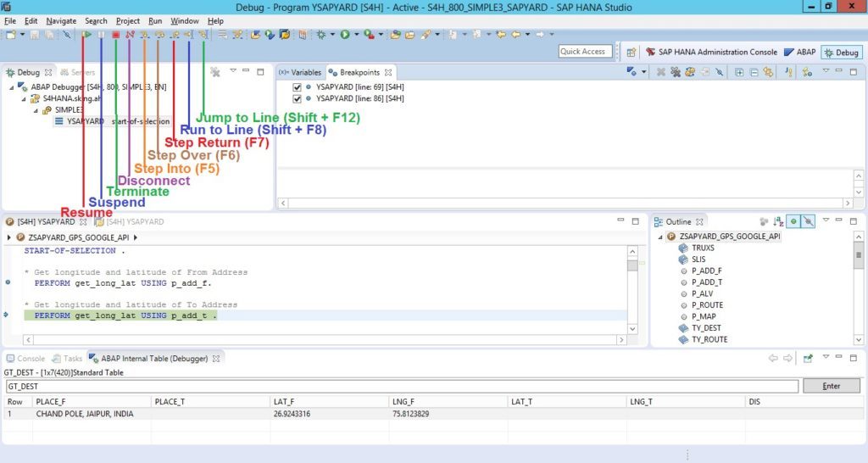
Task: Click Back arrow in Internal Table view
Action: click(x=773, y=359)
